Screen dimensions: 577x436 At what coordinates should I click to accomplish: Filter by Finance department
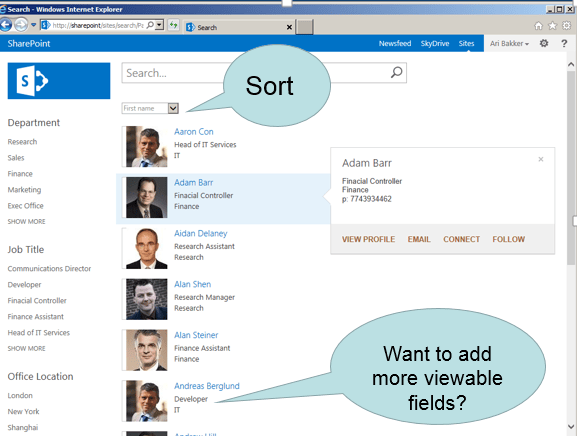coord(20,174)
